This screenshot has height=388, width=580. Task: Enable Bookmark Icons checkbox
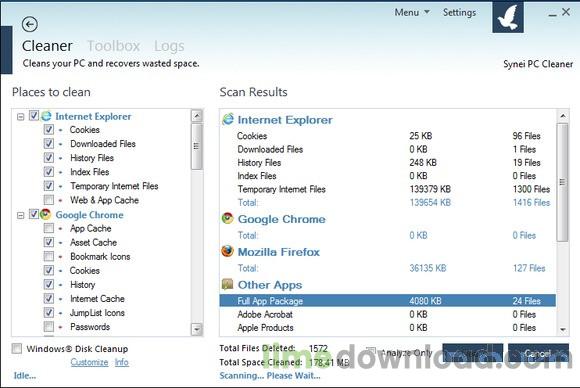tap(49, 256)
